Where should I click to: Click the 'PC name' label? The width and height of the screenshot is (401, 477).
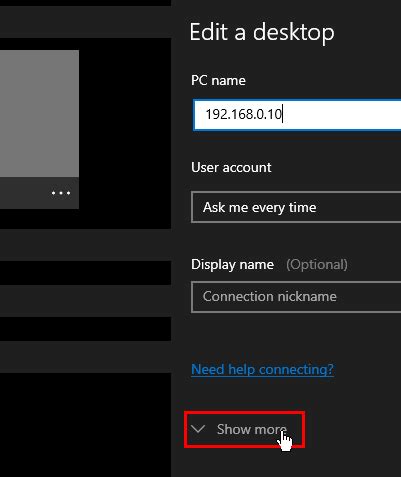point(218,80)
